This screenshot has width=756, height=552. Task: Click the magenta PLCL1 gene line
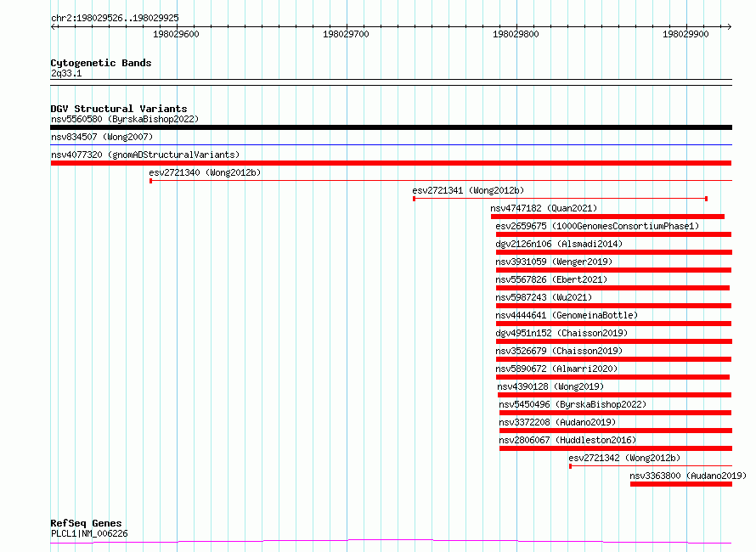click(391, 542)
